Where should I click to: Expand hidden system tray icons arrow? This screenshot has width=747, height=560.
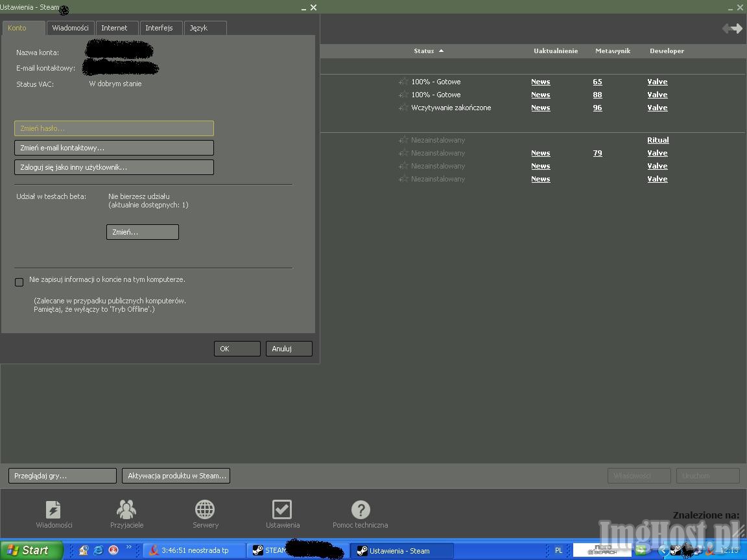(x=662, y=550)
